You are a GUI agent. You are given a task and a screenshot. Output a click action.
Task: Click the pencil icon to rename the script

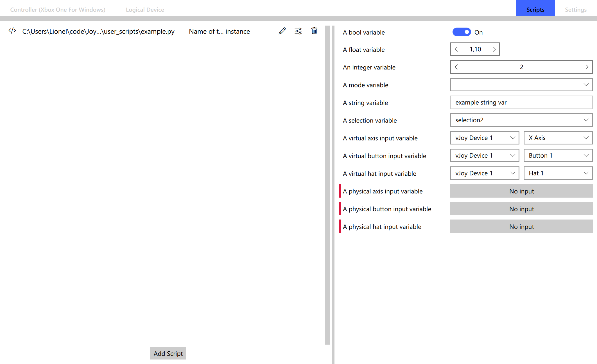[x=282, y=31]
